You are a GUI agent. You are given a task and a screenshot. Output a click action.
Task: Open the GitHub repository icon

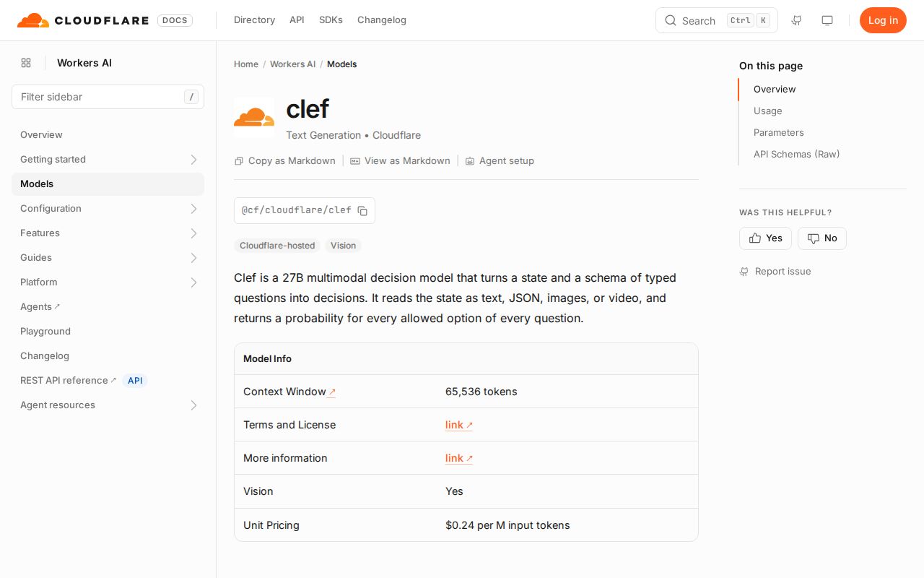tap(797, 20)
